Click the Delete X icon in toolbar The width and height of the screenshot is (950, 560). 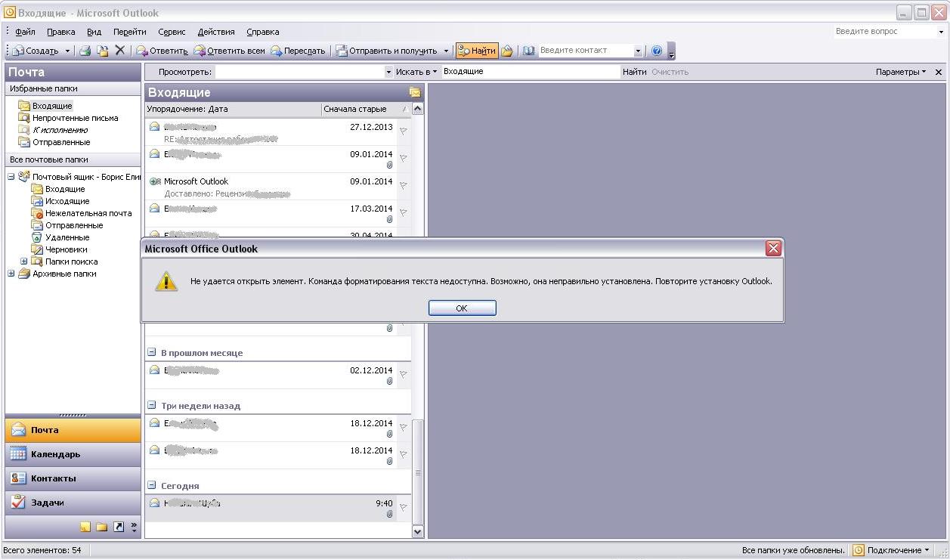pos(119,51)
